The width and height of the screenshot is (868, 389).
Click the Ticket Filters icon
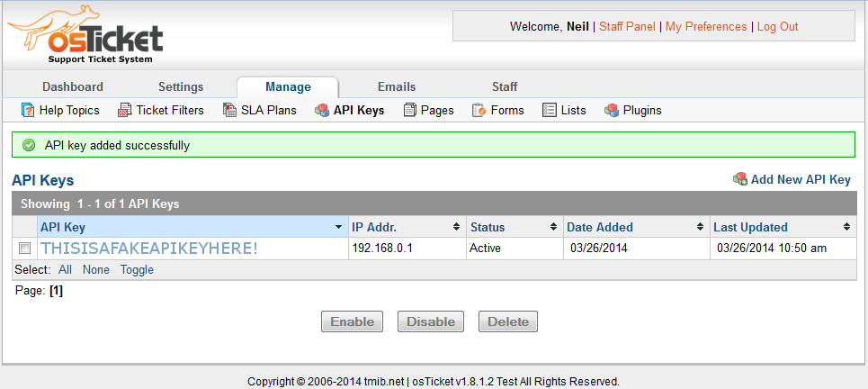pyautogui.click(x=124, y=110)
